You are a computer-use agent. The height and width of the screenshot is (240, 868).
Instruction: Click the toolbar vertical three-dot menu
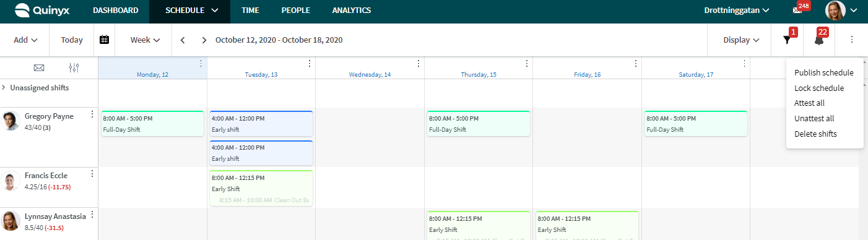[x=852, y=40]
